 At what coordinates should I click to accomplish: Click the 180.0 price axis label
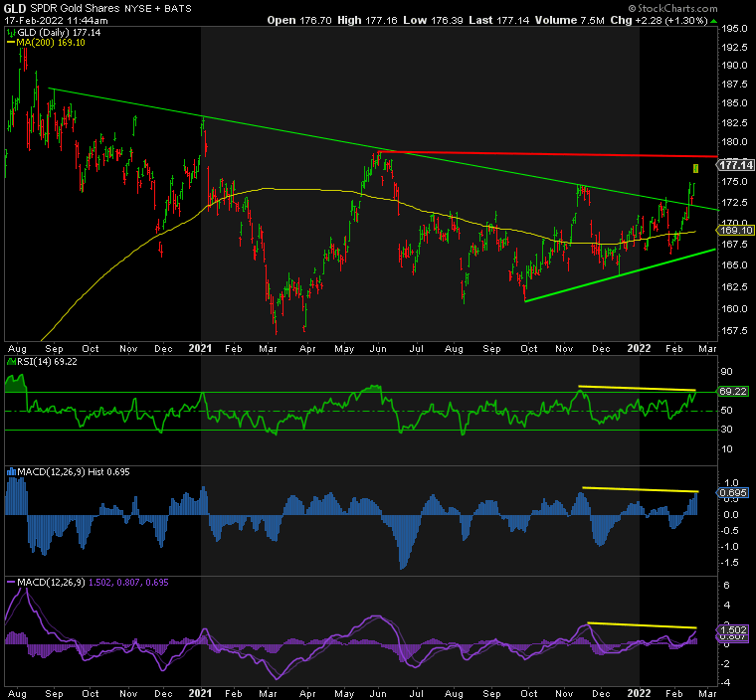tap(735, 142)
